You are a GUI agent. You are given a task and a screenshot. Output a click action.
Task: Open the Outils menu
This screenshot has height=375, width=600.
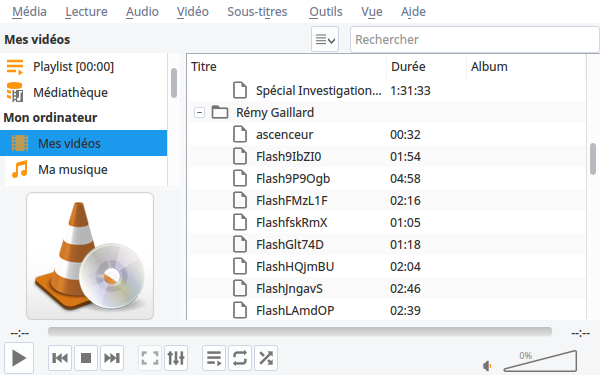tap(326, 11)
